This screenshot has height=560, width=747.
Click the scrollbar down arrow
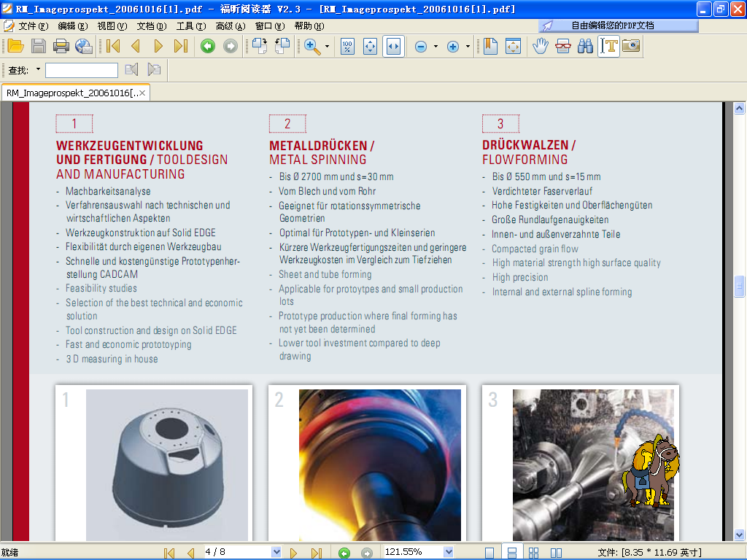(x=739, y=534)
